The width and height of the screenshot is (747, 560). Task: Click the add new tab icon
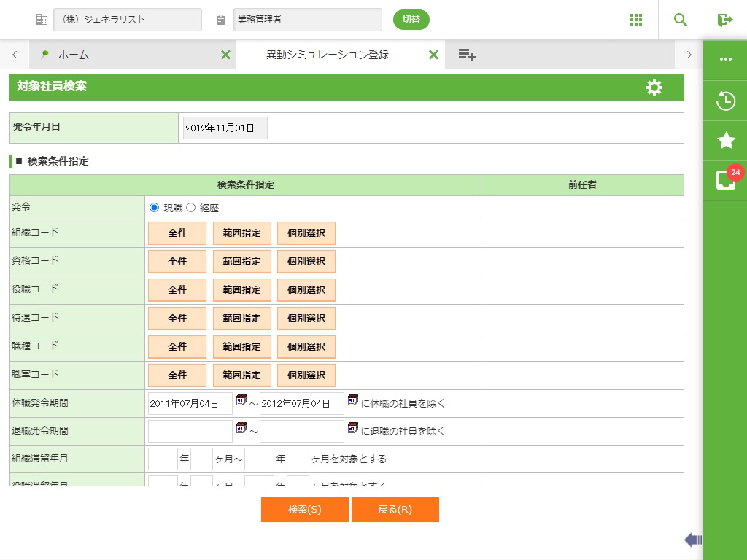[467, 55]
